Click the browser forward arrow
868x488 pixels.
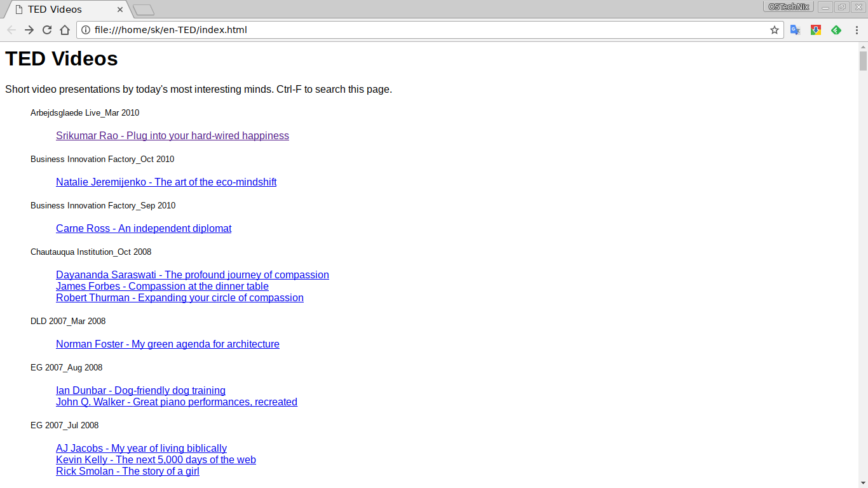[x=29, y=30]
